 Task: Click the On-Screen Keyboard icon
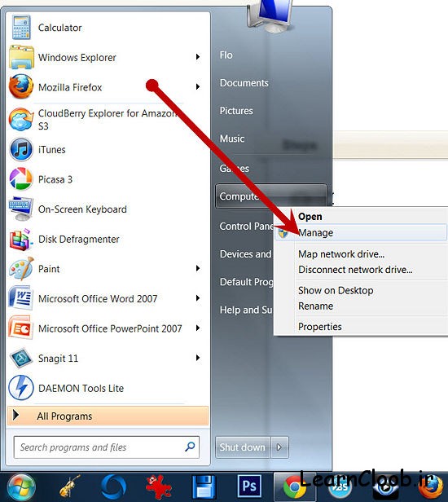coord(21,209)
